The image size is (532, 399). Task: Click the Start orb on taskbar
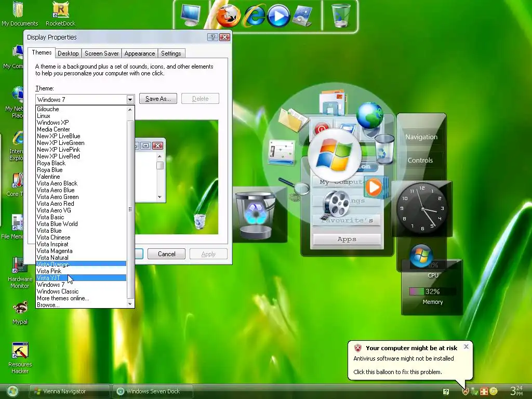12,391
